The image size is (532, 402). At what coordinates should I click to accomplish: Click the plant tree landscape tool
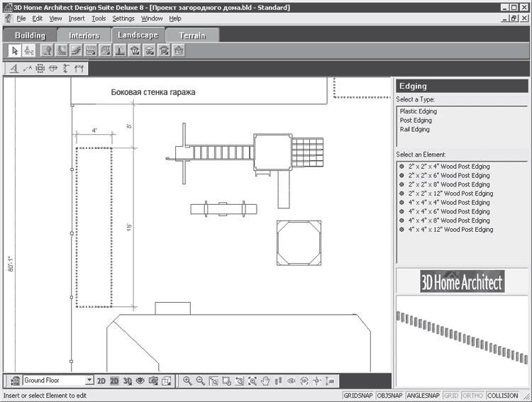coord(47,51)
